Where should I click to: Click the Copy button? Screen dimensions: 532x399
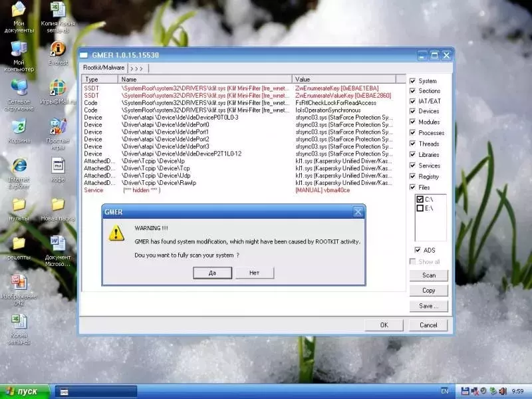429,291
